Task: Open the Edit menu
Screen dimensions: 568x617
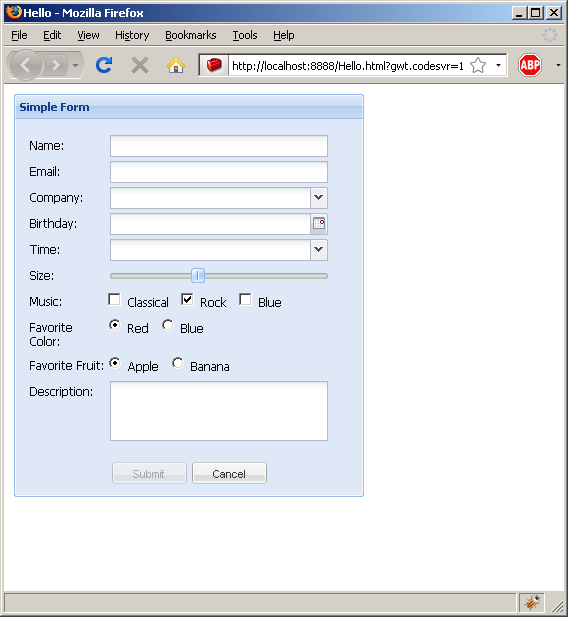Action: point(52,35)
